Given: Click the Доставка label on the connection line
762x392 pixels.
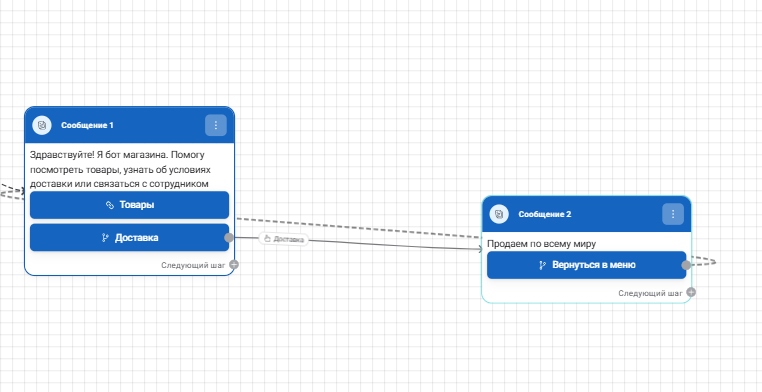Looking at the screenshot, I should tap(284, 239).
